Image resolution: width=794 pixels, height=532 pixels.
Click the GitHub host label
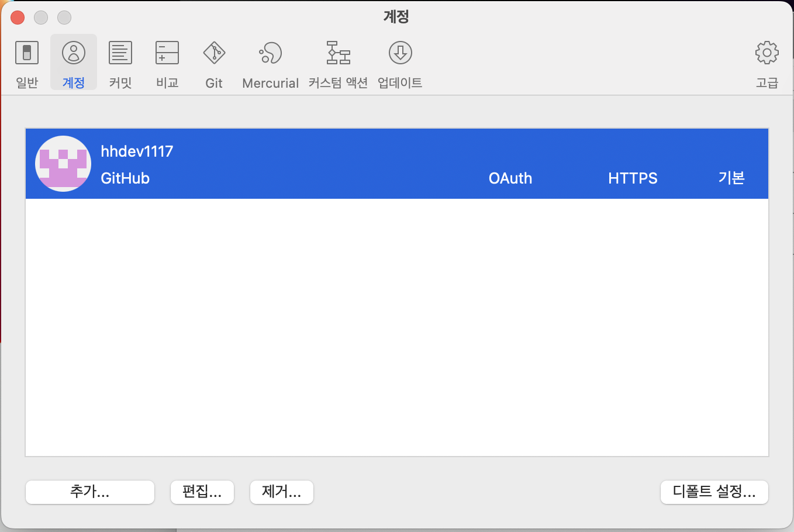125,178
